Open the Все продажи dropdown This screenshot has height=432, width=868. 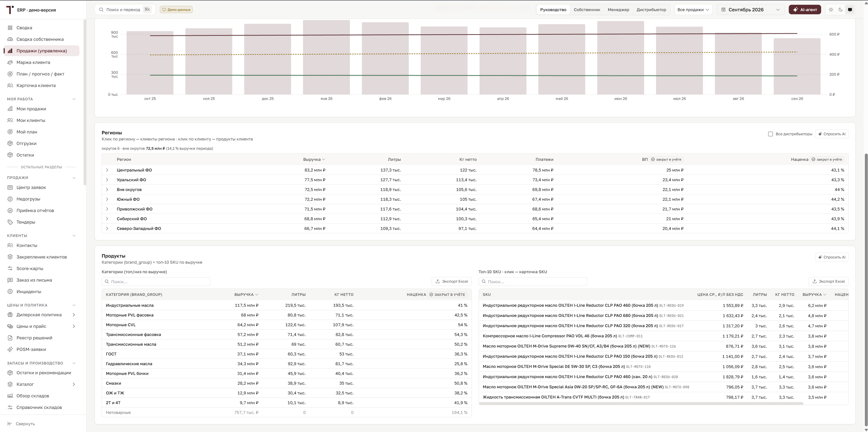pos(693,10)
